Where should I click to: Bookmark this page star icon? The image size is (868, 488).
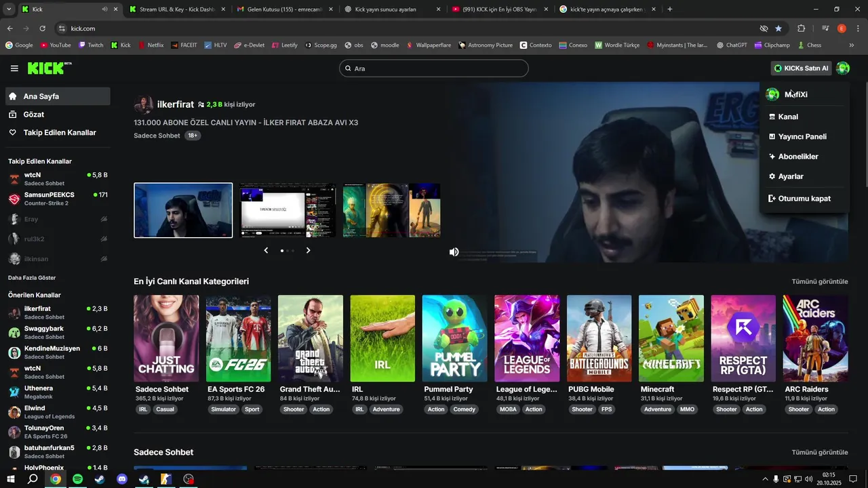pyautogui.click(x=778, y=28)
